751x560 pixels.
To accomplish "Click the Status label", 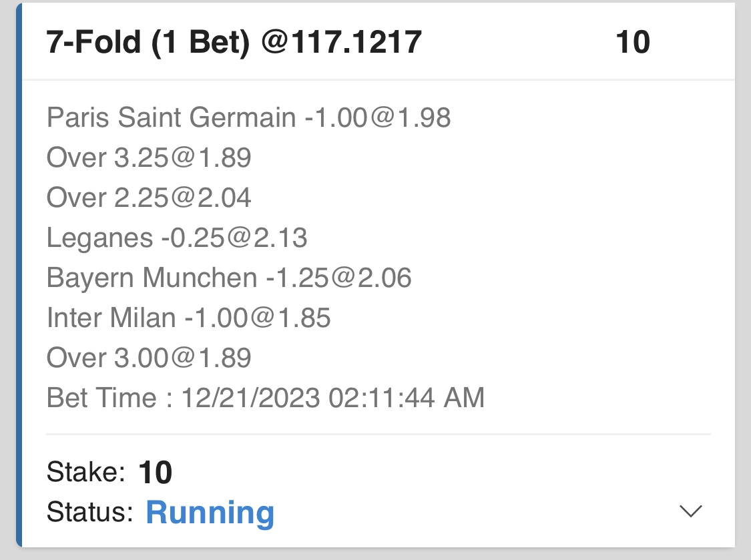I will pos(90,513).
